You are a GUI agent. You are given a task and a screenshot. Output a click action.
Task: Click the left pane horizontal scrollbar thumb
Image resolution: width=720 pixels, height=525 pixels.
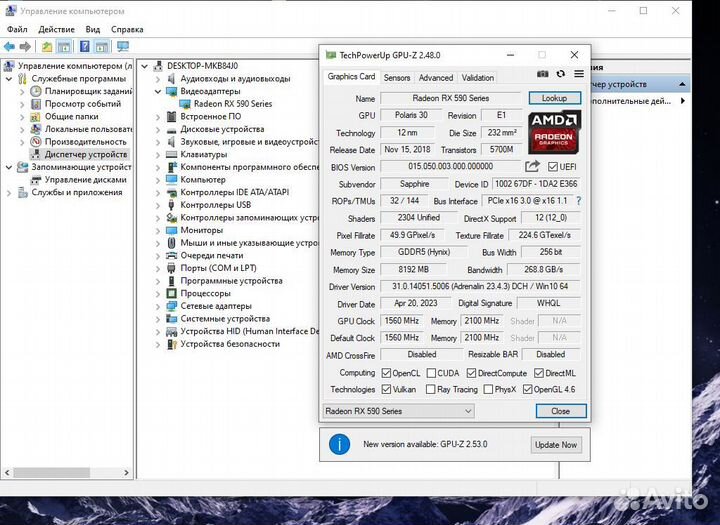pyautogui.click(x=51, y=472)
